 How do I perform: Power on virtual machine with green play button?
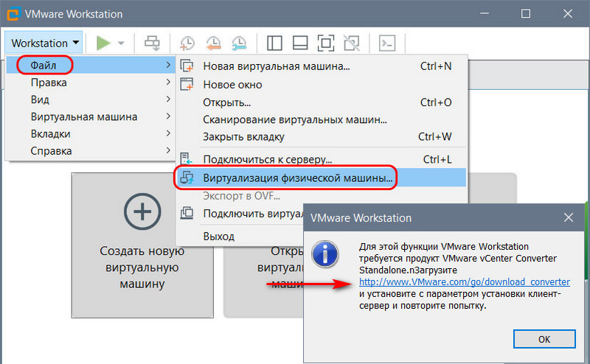[103, 43]
